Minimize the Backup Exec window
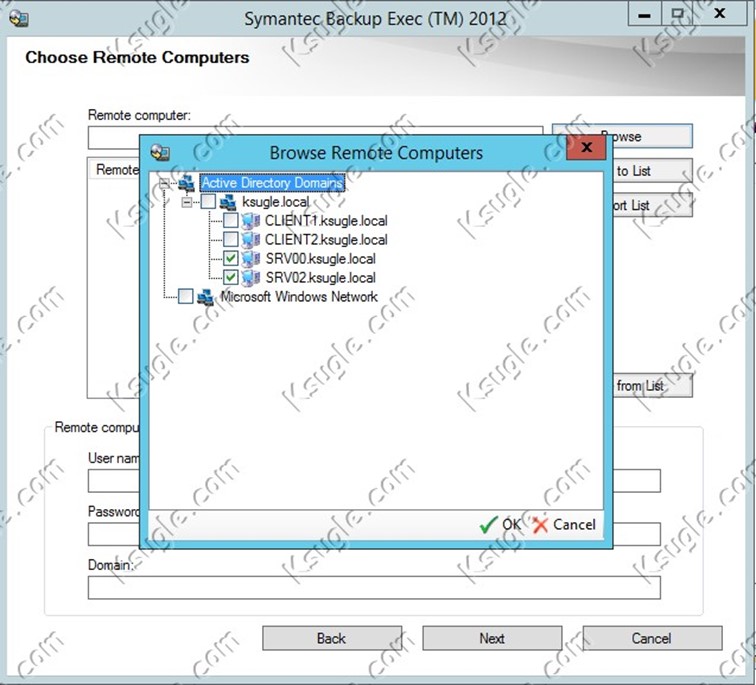Screen dimensions: 756x685 pyautogui.click(x=644, y=14)
